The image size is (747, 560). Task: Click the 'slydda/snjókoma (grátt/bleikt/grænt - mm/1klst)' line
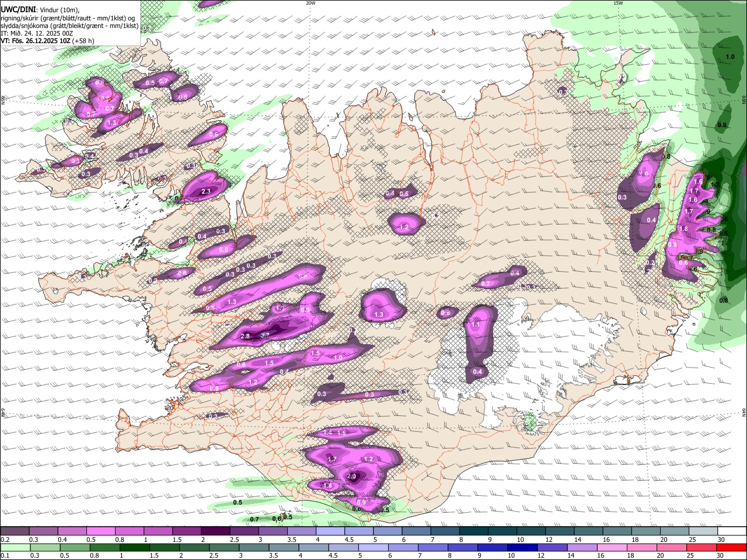click(x=69, y=26)
